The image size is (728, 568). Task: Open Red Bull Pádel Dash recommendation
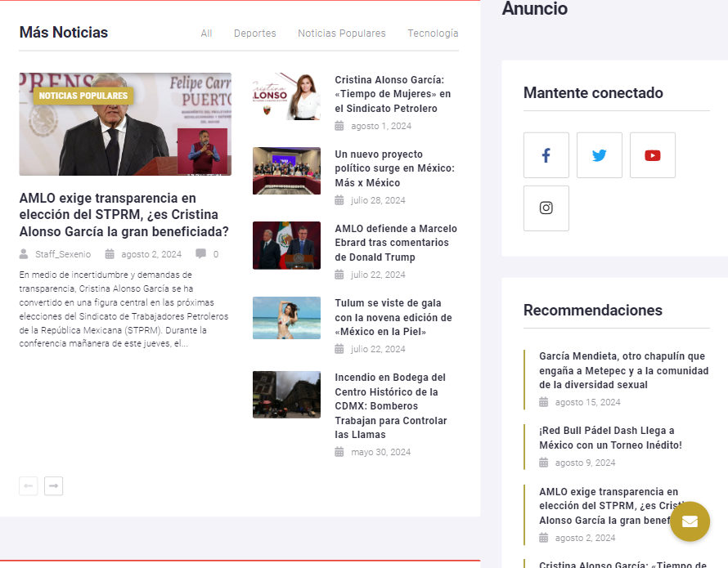610,437
